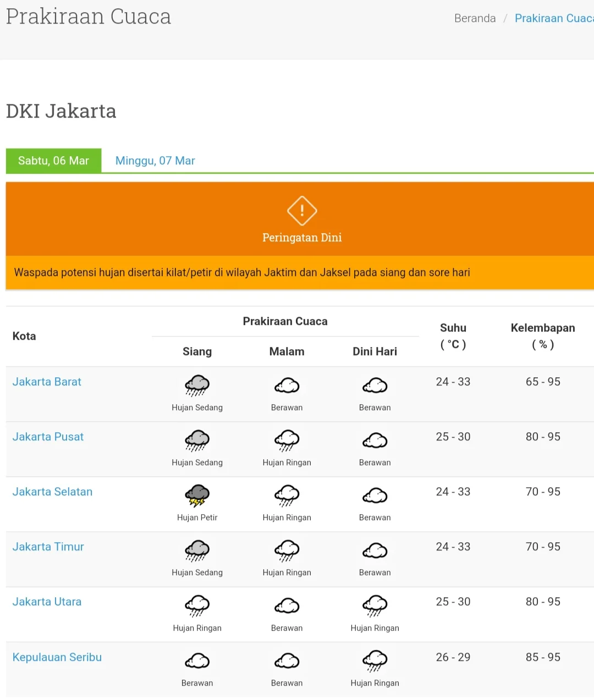This screenshot has width=594, height=700.
Task: Click Jakarta Timur's Siang Hujan Sedang icon
Action: pos(197,550)
